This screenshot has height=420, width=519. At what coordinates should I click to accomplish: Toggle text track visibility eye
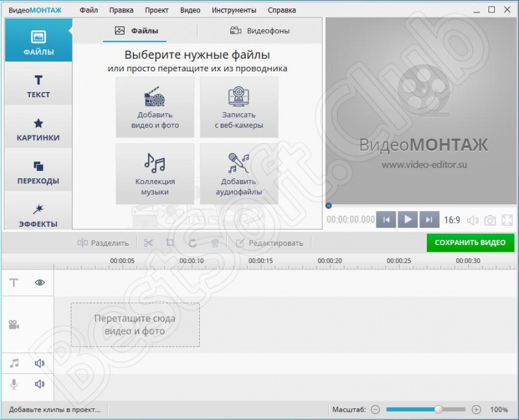point(40,283)
